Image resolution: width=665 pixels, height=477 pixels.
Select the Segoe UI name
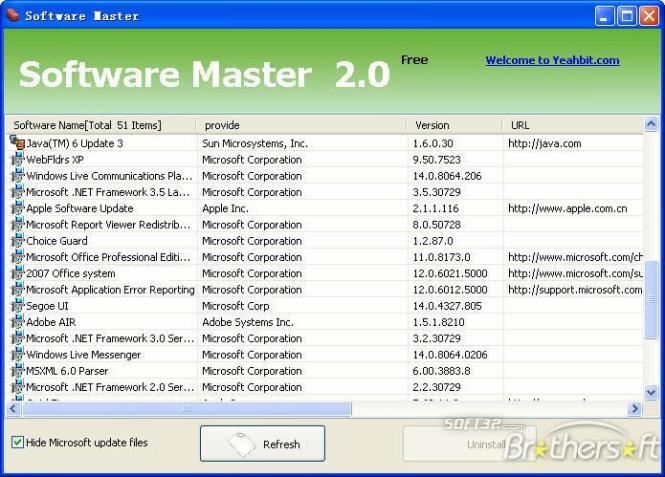tap(47, 306)
